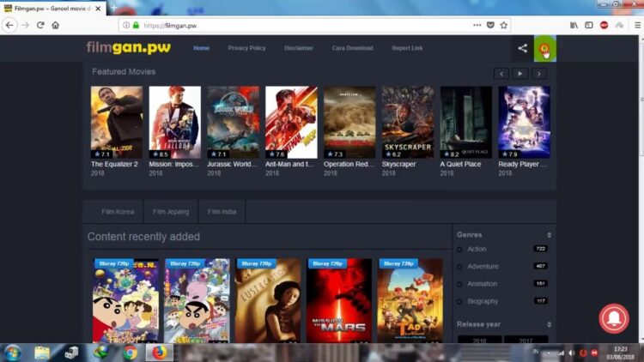The height and width of the screenshot is (362, 644).
Task: Go to the browser home icon
Action: point(56,26)
